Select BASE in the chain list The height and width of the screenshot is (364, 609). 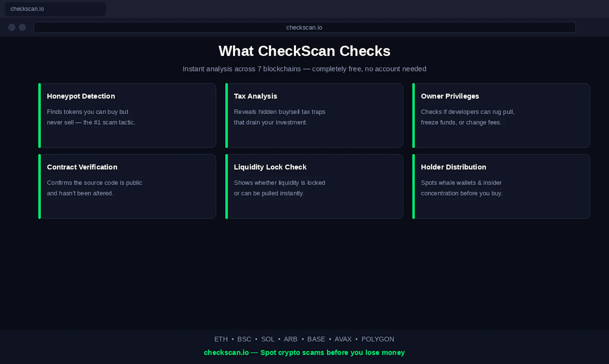[x=316, y=339]
